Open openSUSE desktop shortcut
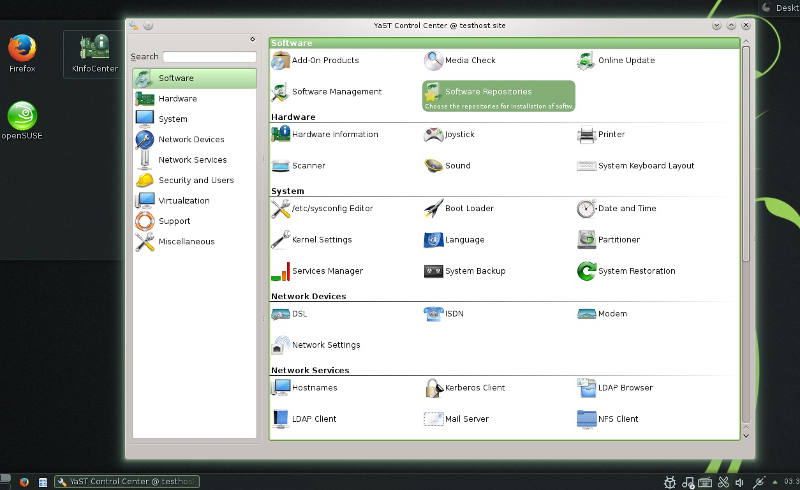800x490 pixels. [x=22, y=121]
